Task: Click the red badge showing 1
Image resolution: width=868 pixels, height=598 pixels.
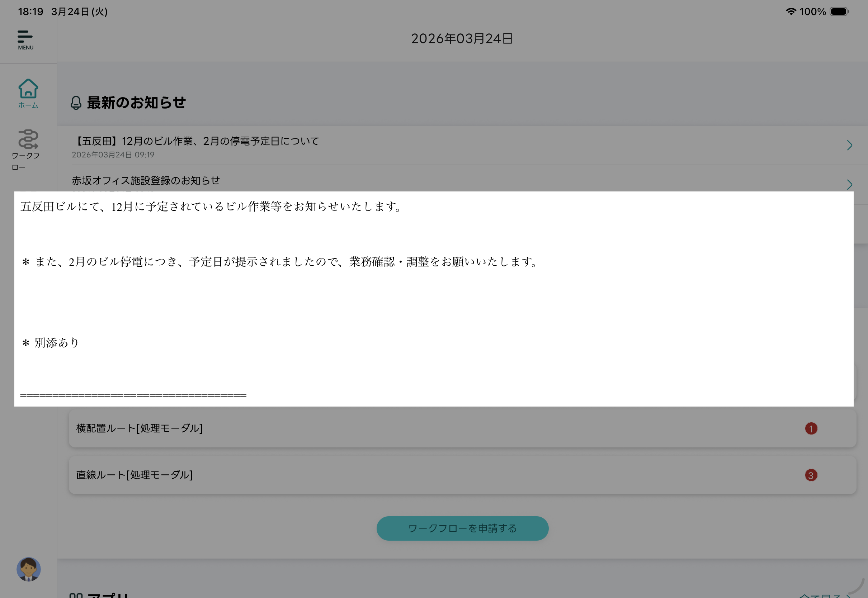Action: click(x=811, y=429)
